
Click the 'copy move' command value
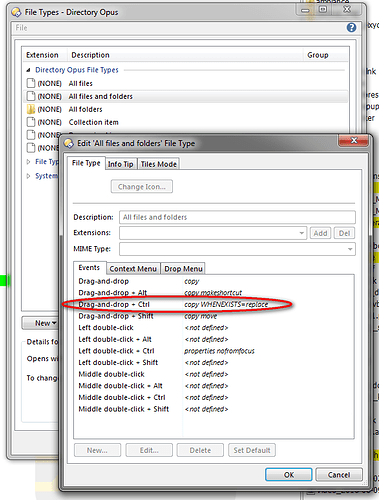[201, 316]
